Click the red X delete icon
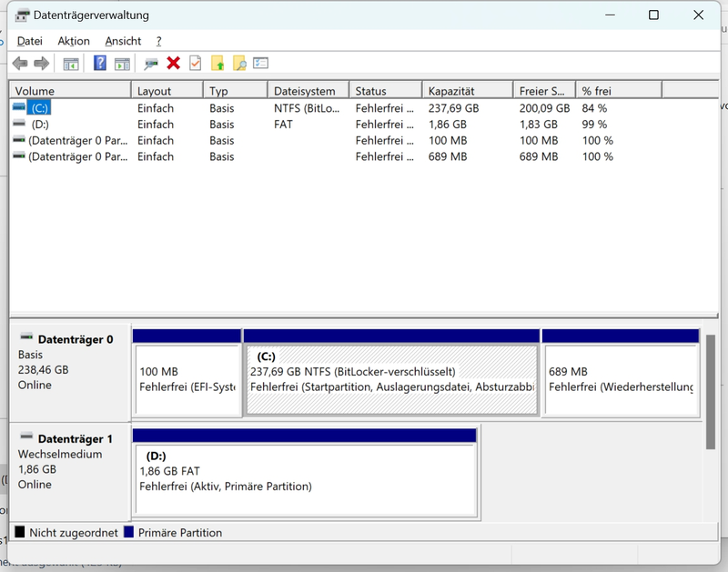Screen dimensions: 728x572 [x=173, y=64]
